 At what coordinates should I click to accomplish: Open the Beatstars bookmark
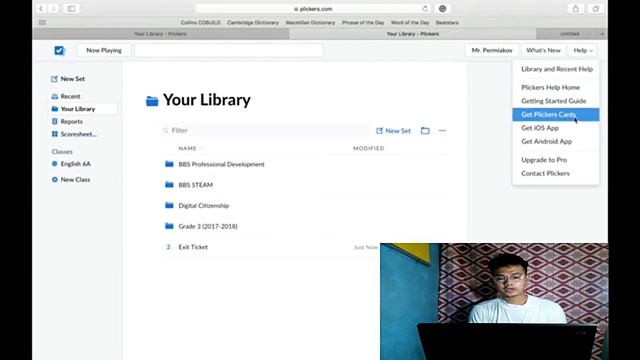[447, 22]
